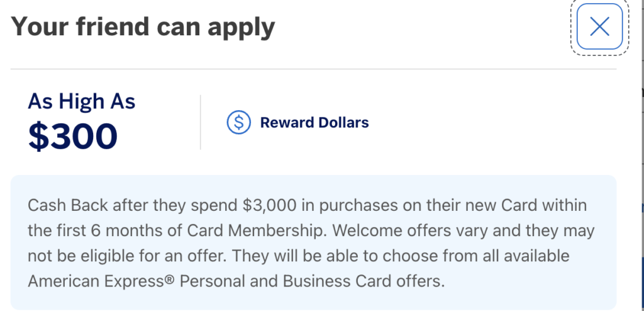Click the "As High As" text
This screenshot has height=311, width=644.
tap(82, 101)
